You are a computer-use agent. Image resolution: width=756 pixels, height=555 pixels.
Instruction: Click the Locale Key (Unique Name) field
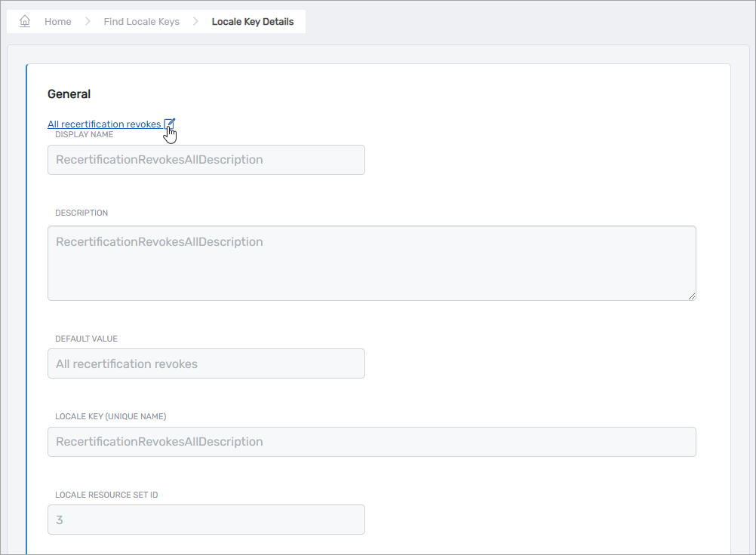371,442
